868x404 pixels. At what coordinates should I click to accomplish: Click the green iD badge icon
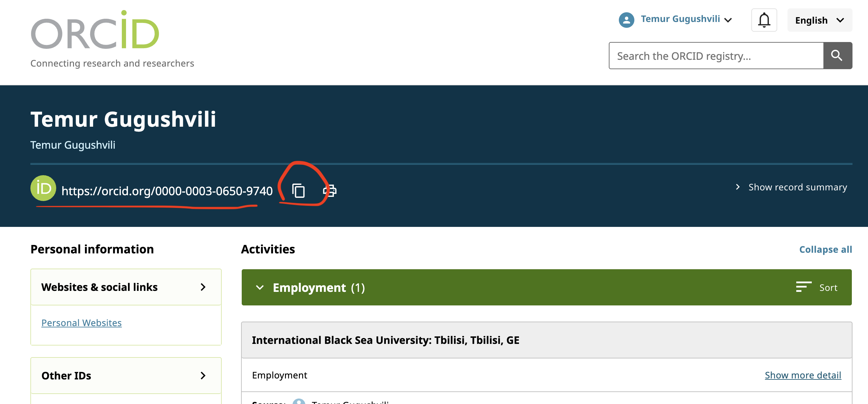click(x=43, y=188)
